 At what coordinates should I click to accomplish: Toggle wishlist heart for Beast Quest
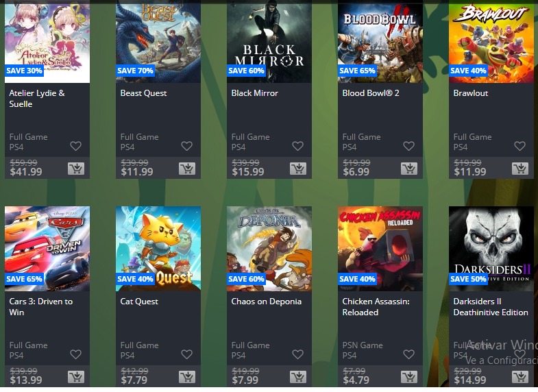coord(187,146)
